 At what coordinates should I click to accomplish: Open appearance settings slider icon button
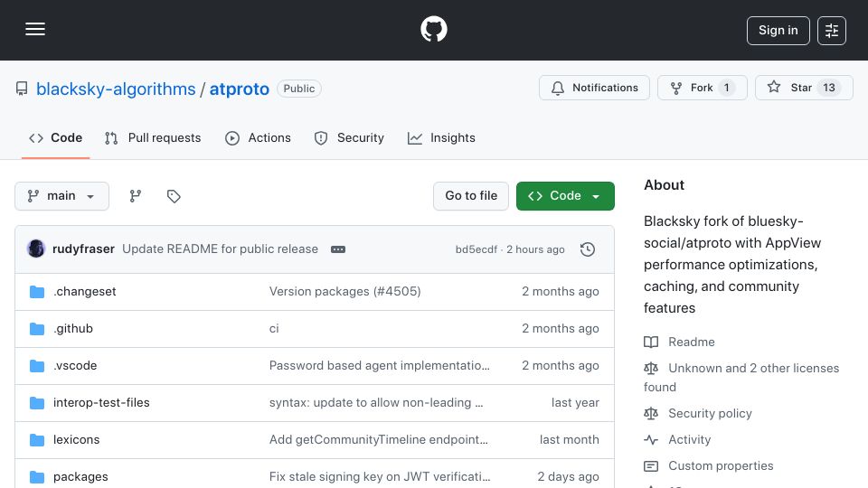tap(832, 31)
